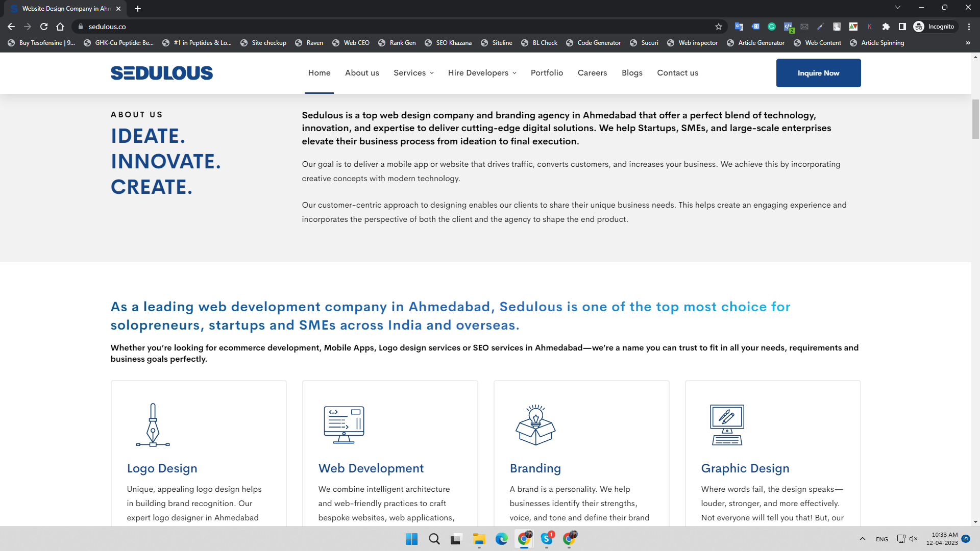Viewport: 980px width, 551px height.
Task: Click the page vertical scrollbar thumb
Action: [975, 119]
